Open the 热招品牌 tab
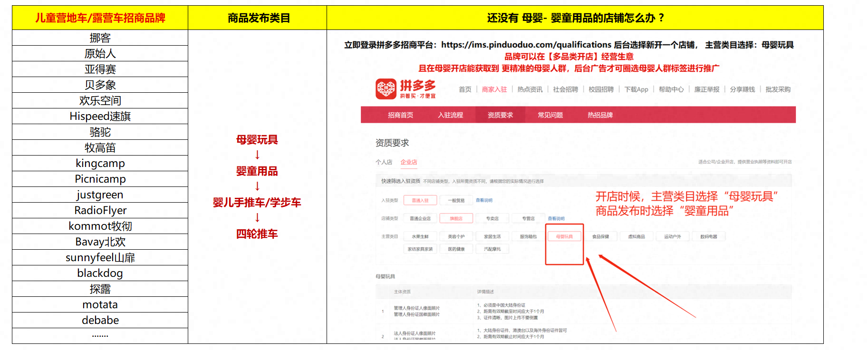Image resolution: width=868 pixels, height=352 pixels. click(600, 115)
